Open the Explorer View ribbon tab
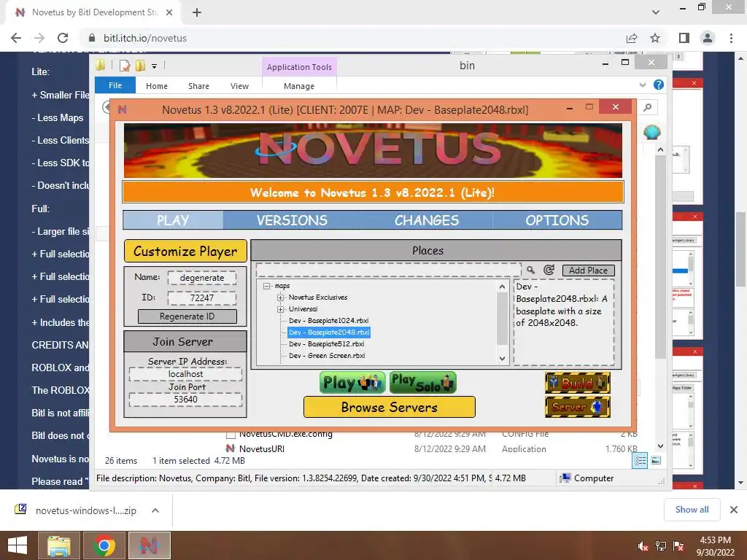Image resolution: width=747 pixels, height=560 pixels. click(x=239, y=86)
